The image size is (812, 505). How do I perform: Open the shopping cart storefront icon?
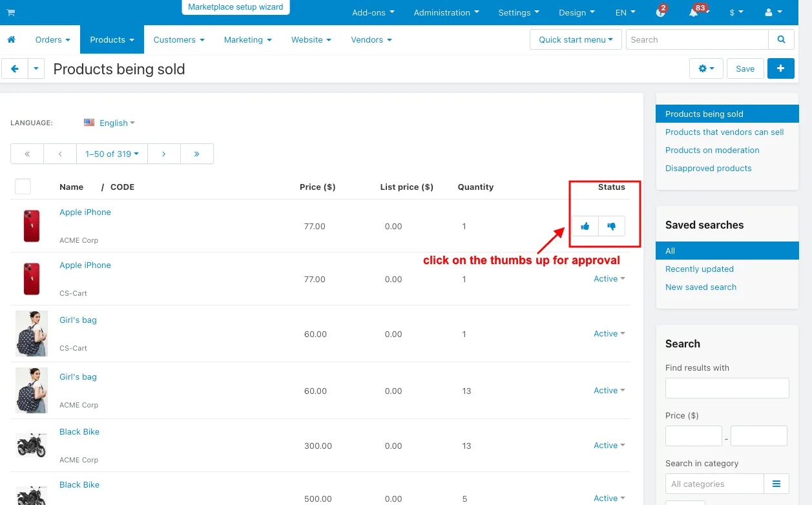pyautogui.click(x=11, y=12)
